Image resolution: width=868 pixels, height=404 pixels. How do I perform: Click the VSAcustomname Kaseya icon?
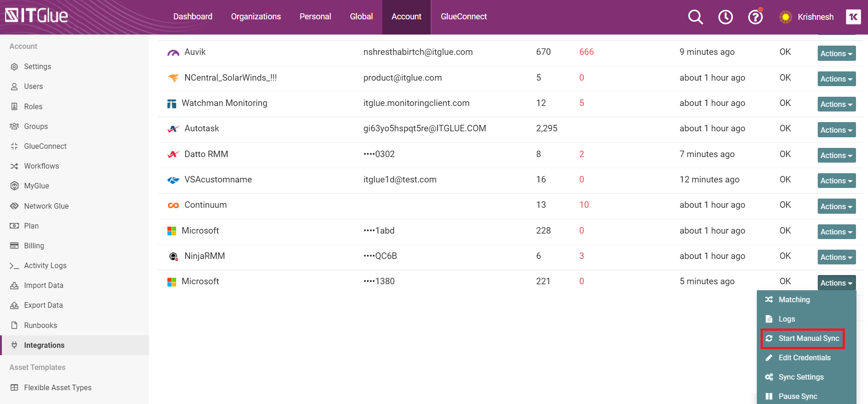pos(173,180)
